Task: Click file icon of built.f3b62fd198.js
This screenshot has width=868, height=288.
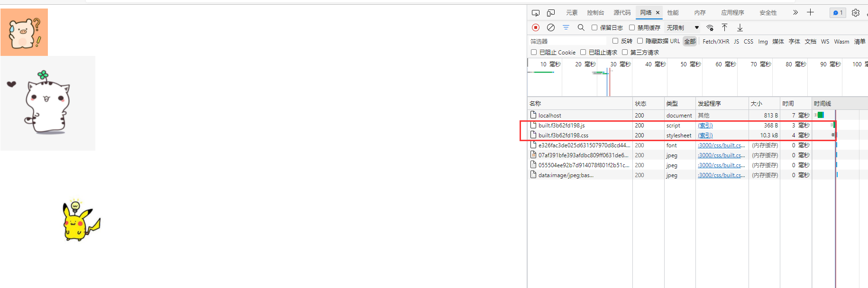Action: pyautogui.click(x=533, y=125)
